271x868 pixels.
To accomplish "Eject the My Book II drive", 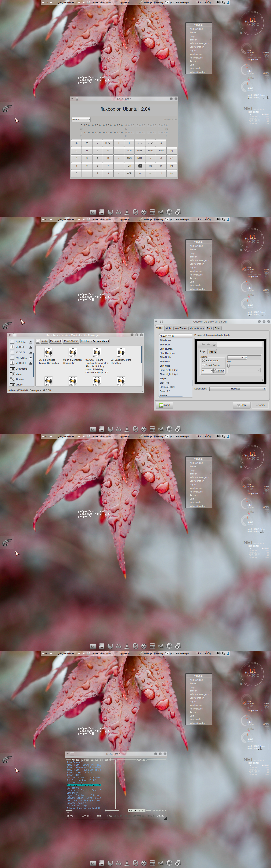I will [31, 363].
